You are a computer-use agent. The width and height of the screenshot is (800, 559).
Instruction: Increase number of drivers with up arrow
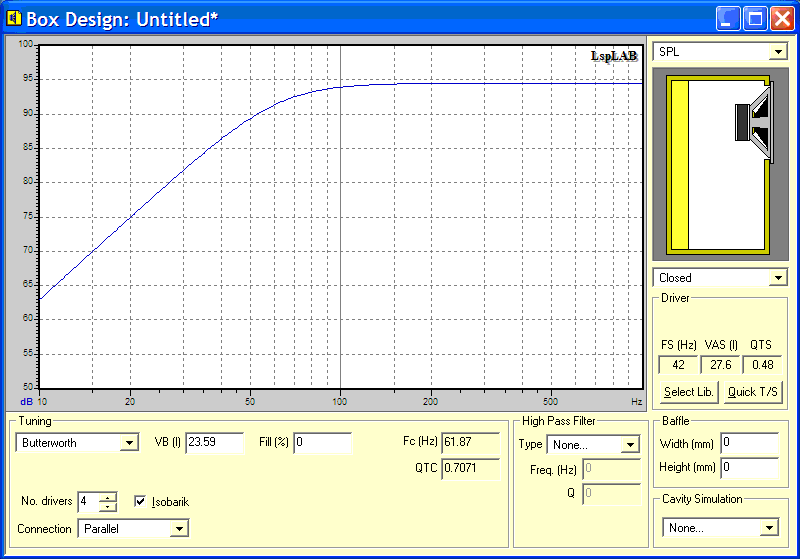(107, 497)
